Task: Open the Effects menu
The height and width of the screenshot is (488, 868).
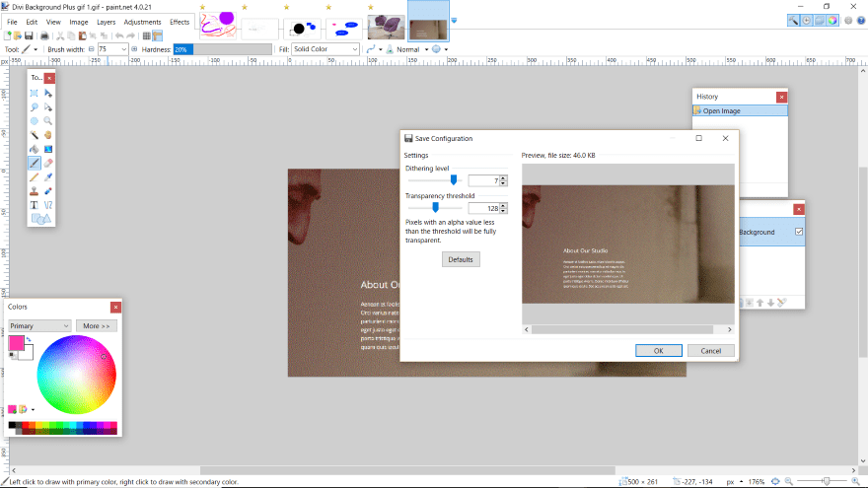Action: coord(180,22)
